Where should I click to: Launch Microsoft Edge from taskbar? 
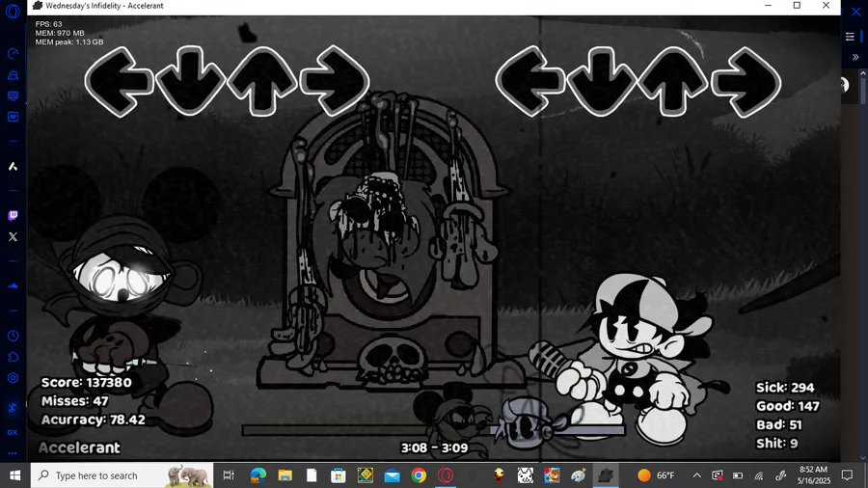click(258, 475)
